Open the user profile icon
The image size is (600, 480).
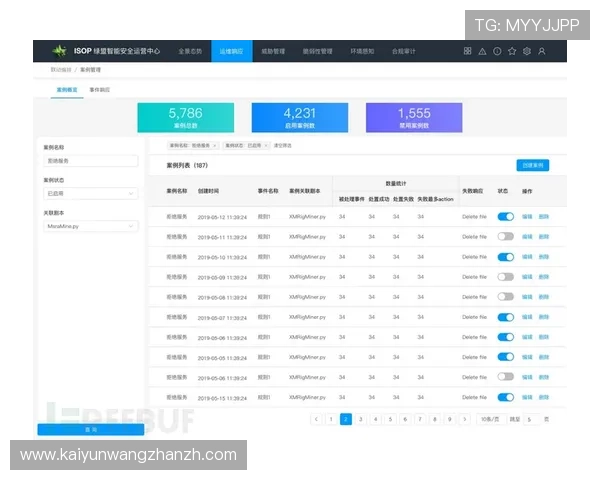[x=542, y=50]
